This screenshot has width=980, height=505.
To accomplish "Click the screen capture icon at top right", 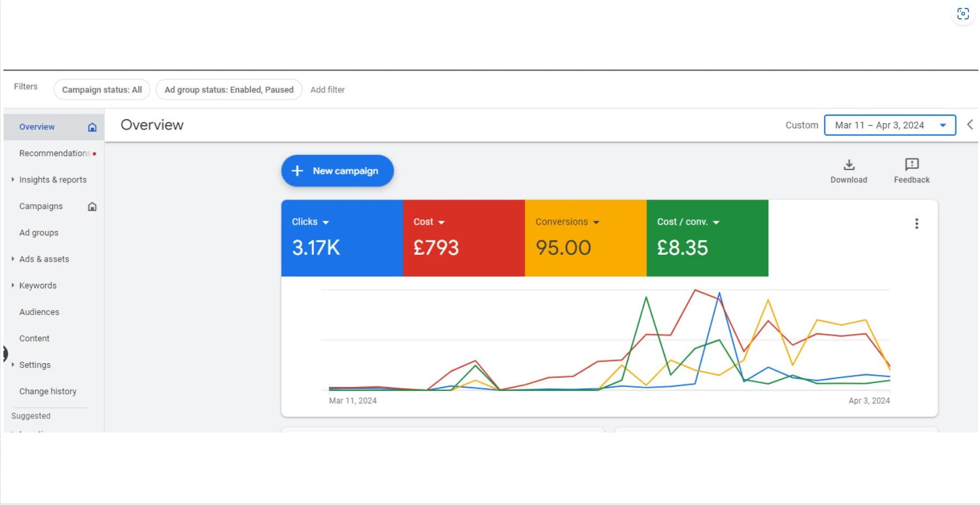I will (x=963, y=14).
